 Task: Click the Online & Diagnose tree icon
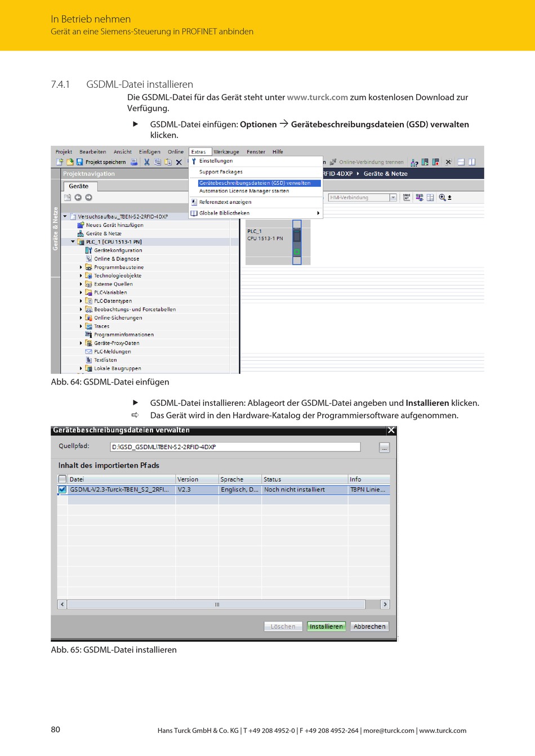coord(88,259)
